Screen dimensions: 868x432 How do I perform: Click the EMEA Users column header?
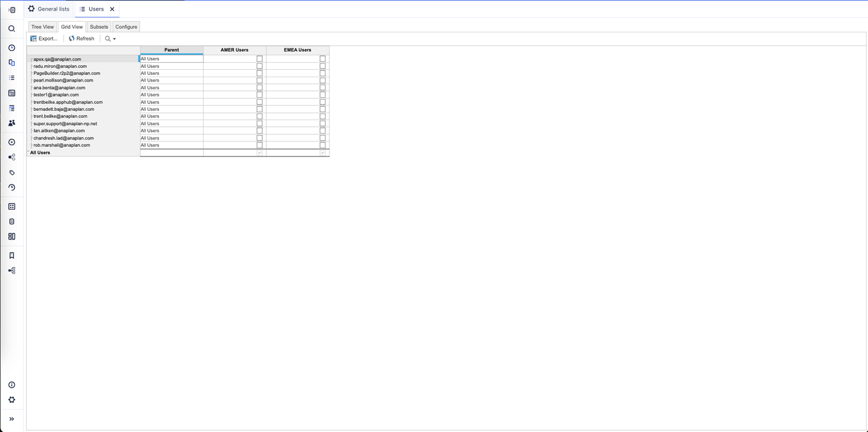click(298, 50)
